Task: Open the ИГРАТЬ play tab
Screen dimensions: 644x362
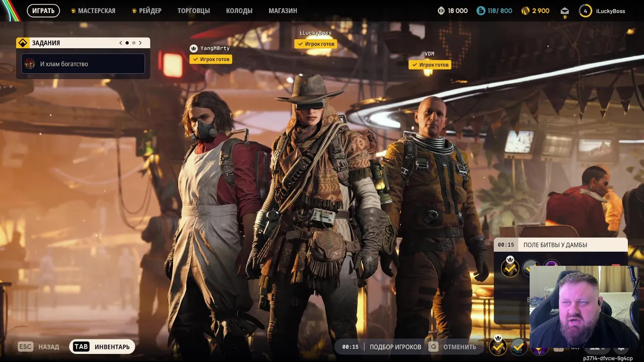Action: pyautogui.click(x=43, y=11)
